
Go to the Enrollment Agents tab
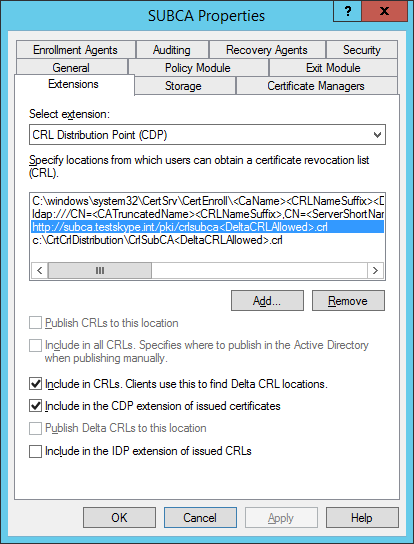pyautogui.click(x=75, y=50)
